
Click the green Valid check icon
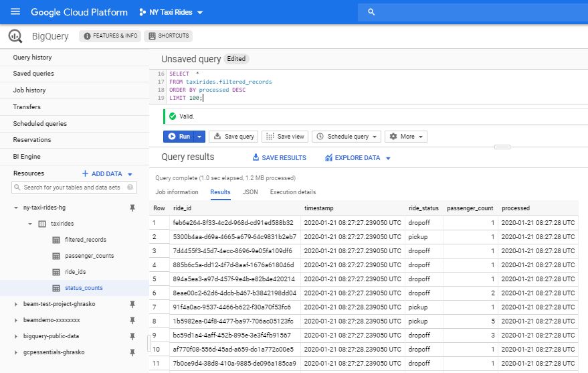pyautogui.click(x=173, y=117)
